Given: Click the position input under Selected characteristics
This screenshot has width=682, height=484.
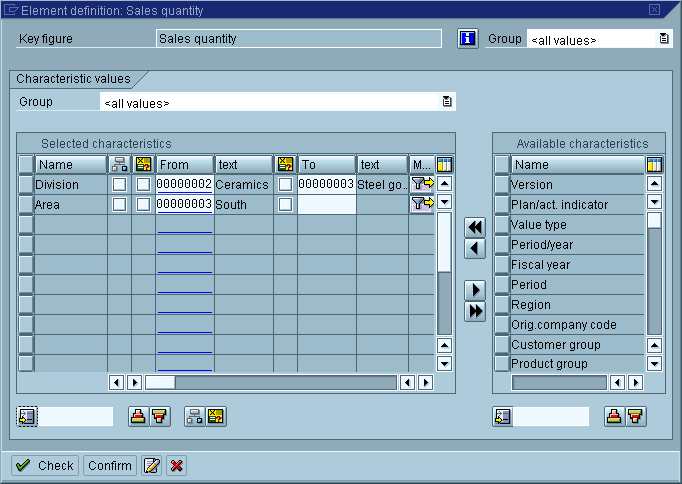Looking at the screenshot, I should [x=76, y=417].
